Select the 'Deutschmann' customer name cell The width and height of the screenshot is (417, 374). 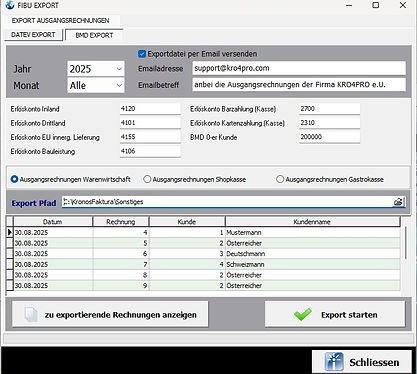[313, 254]
